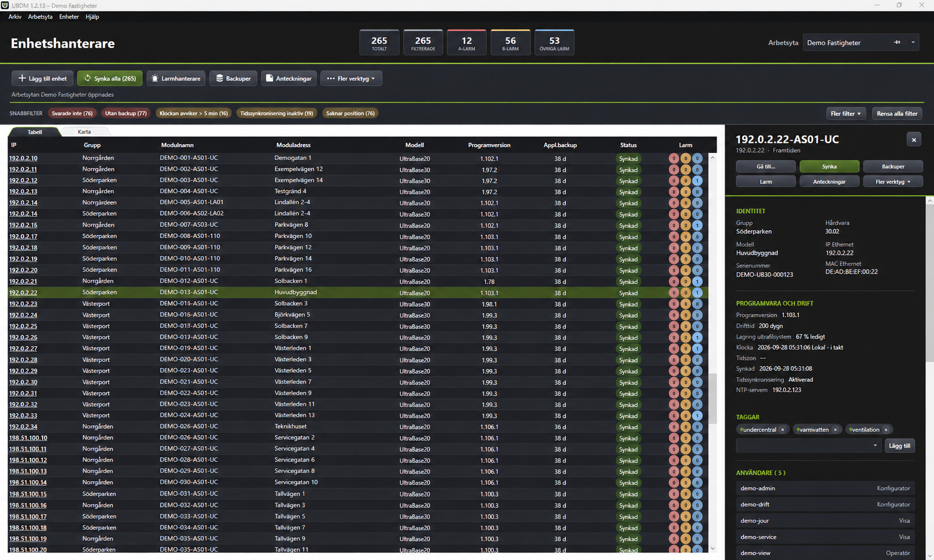Expand the Fler filter dropdown
Viewport: 934px width, 560px height.
pyautogui.click(x=846, y=114)
